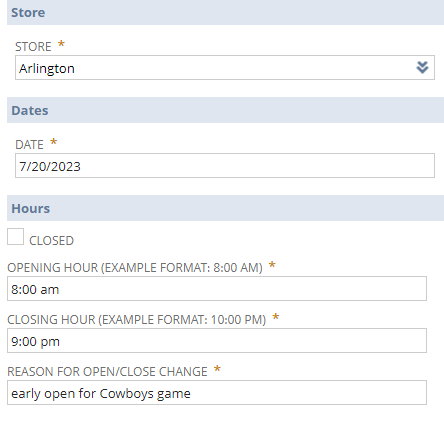The image size is (444, 422).
Task: Click the Arlington store selection field
Action: click(225, 68)
